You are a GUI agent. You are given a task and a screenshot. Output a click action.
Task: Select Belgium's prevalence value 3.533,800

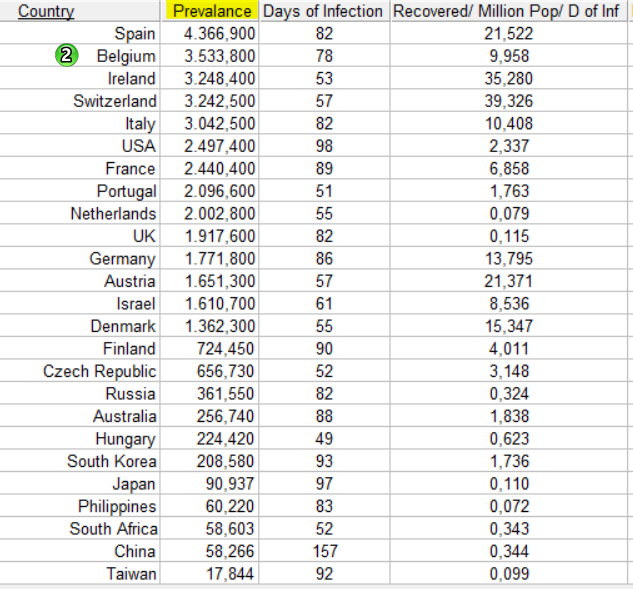click(220, 56)
